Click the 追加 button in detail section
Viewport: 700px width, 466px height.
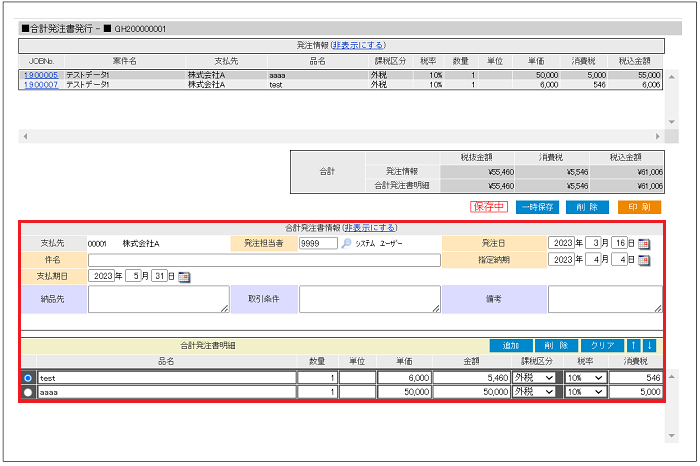point(510,345)
